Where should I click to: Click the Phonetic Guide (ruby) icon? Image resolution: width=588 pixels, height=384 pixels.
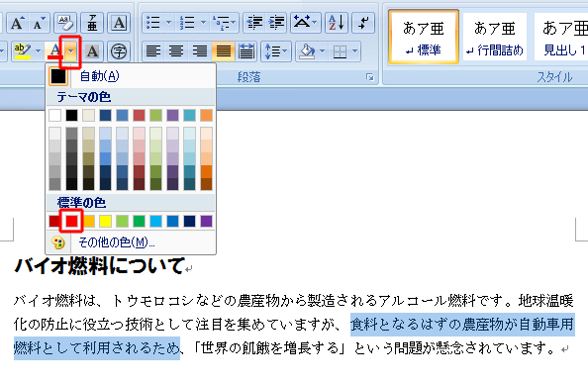tap(92, 23)
